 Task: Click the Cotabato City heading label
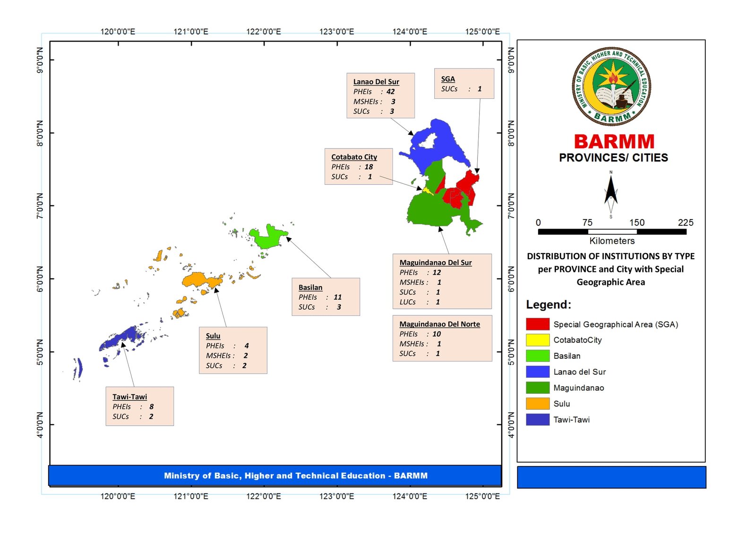tap(354, 157)
